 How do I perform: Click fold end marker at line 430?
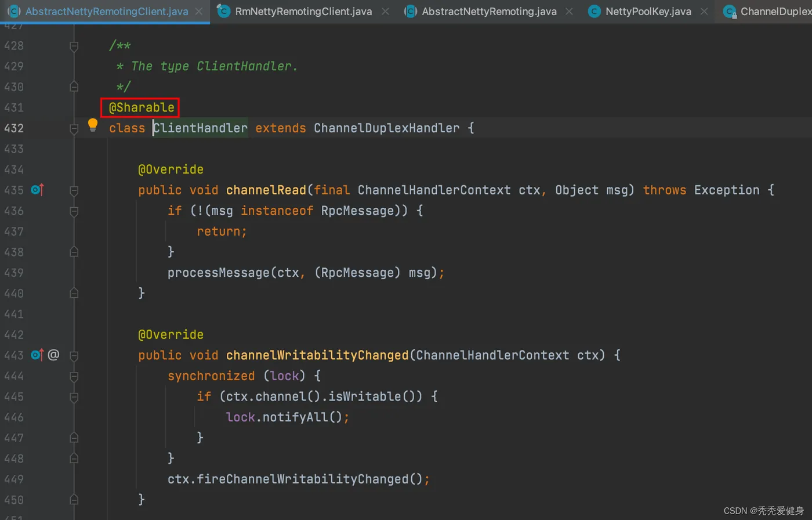point(74,86)
